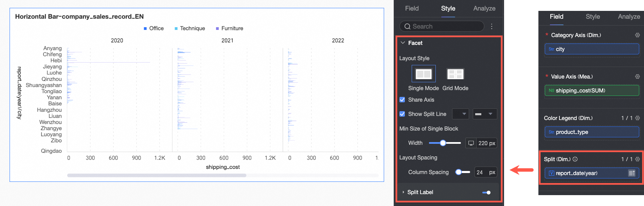This screenshot has height=206, width=644.
Task: Choose the Grid Mode layout icon
Action: point(455,74)
